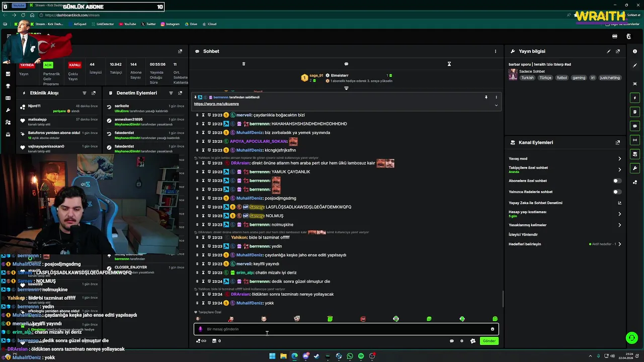Viewport: 644px width, 362px height.
Task: Open WhatsApp from taskbar
Action: click(x=350, y=356)
